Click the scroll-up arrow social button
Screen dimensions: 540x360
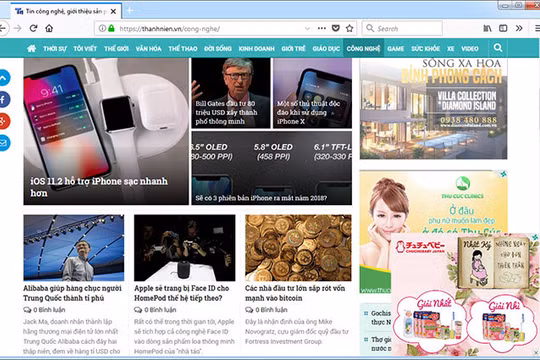pyautogui.click(x=3, y=78)
